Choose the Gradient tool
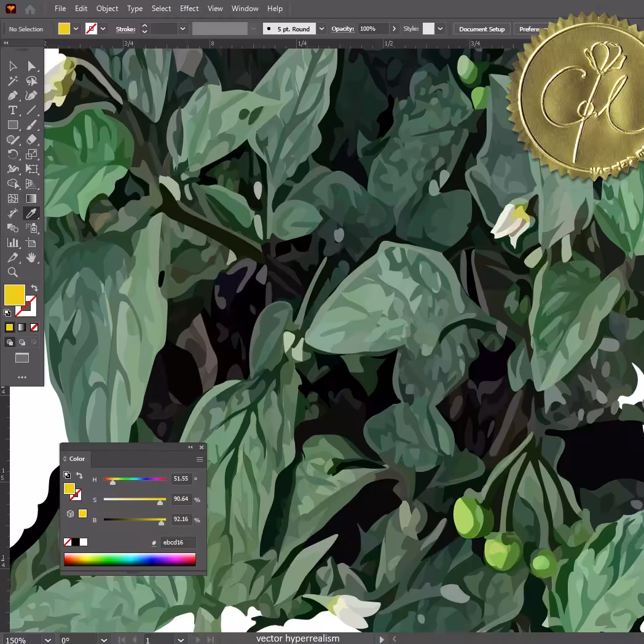This screenshot has height=644, width=644. 31,198
